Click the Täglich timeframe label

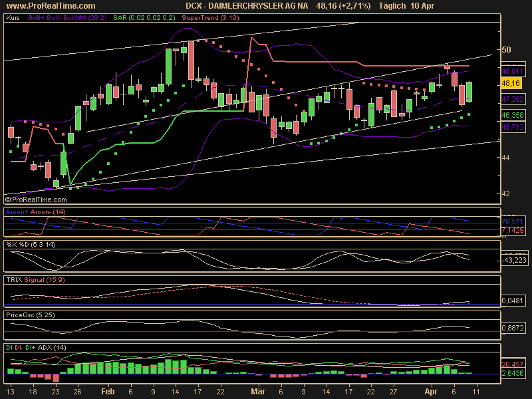(392, 6)
